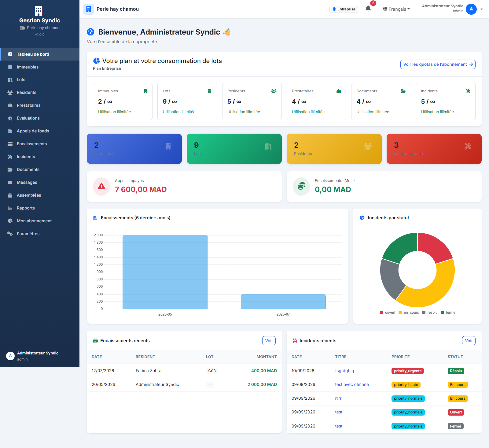489x448 pixels.
Task: Click the C03 lot badge
Action: coord(212,371)
